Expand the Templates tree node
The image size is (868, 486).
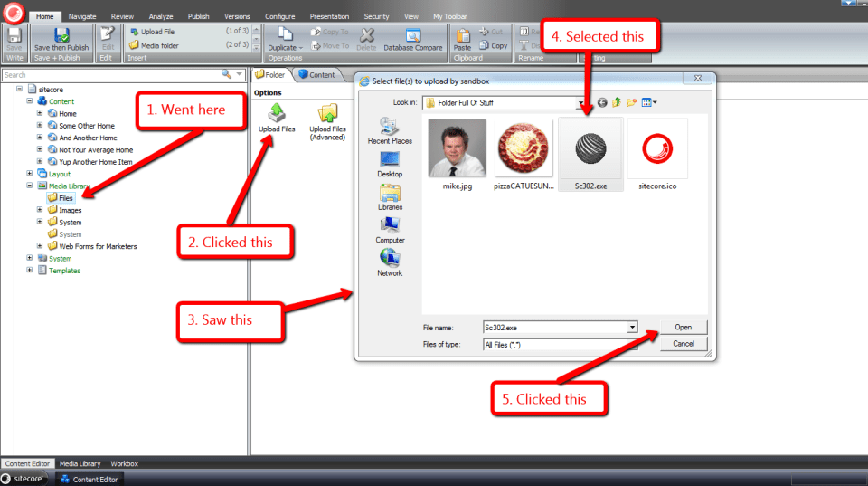[x=30, y=270]
